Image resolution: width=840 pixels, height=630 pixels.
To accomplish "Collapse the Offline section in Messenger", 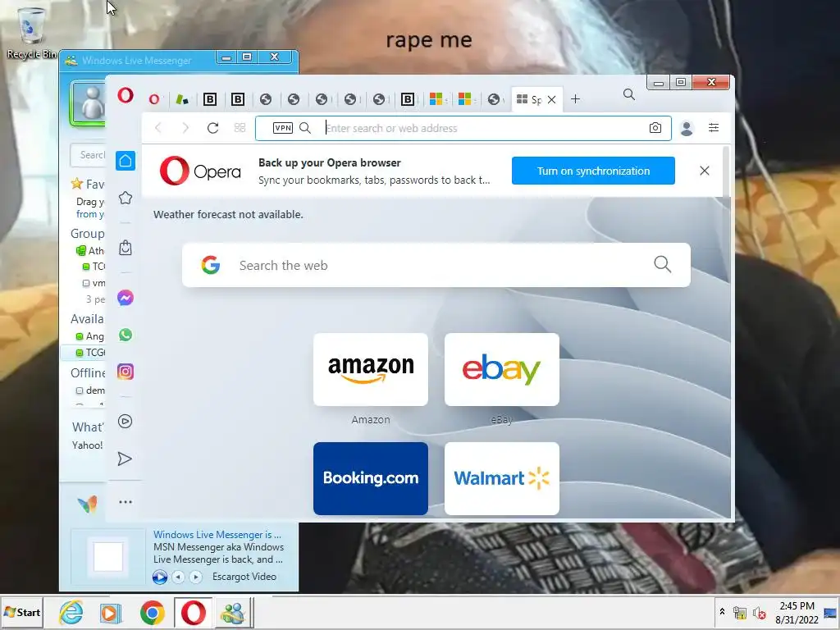I will click(x=89, y=373).
